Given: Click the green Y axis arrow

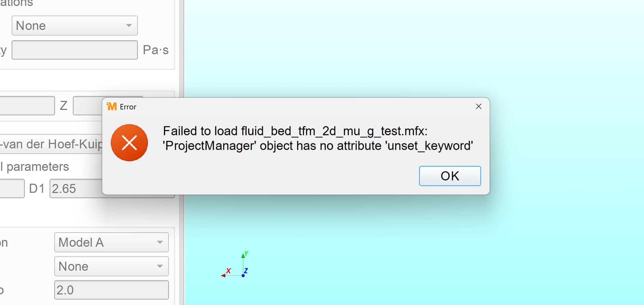Looking at the screenshot, I should pos(243,256).
